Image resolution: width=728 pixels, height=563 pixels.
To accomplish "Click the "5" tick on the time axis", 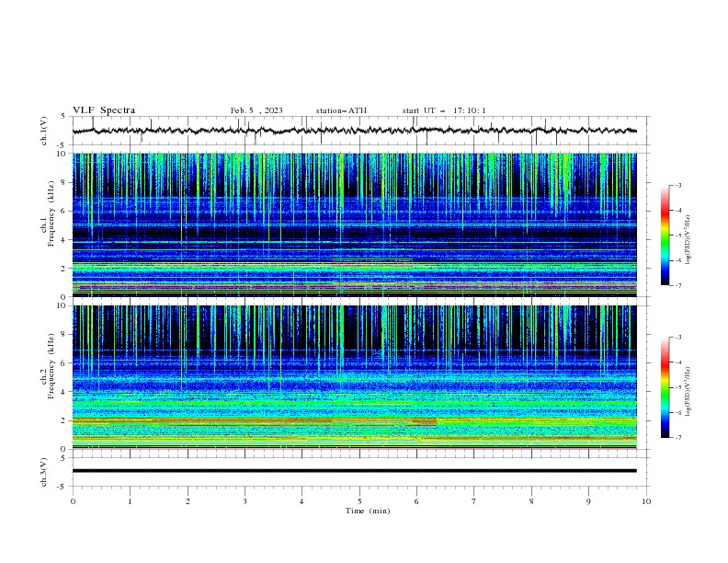I will coord(359,501).
